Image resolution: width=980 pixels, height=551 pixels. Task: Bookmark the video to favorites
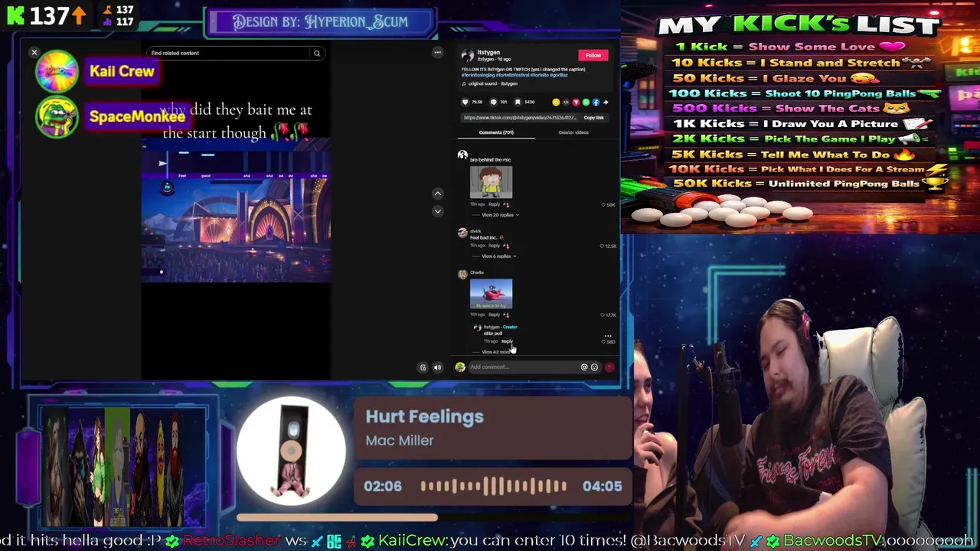pyautogui.click(x=518, y=102)
